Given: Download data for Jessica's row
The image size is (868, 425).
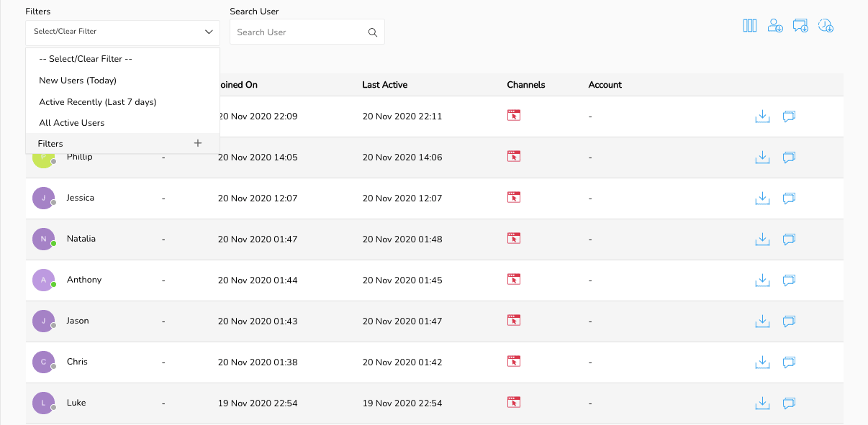Looking at the screenshot, I should pos(762,198).
